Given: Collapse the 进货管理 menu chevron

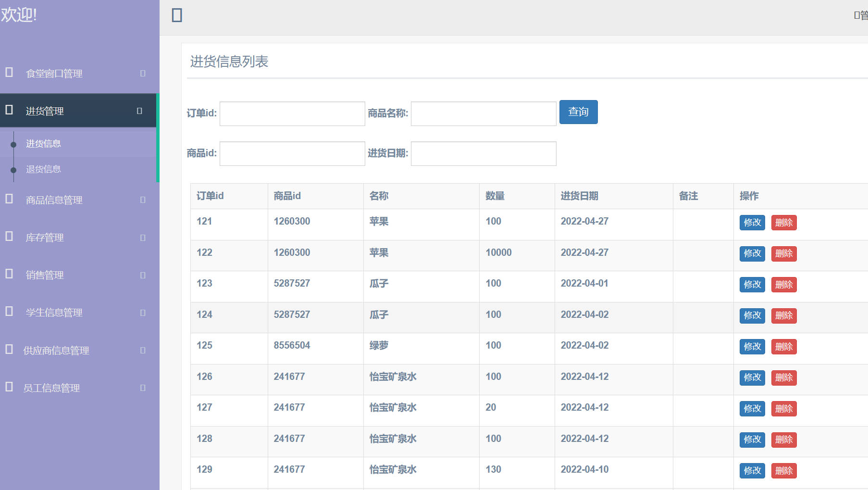Looking at the screenshot, I should pos(139,111).
